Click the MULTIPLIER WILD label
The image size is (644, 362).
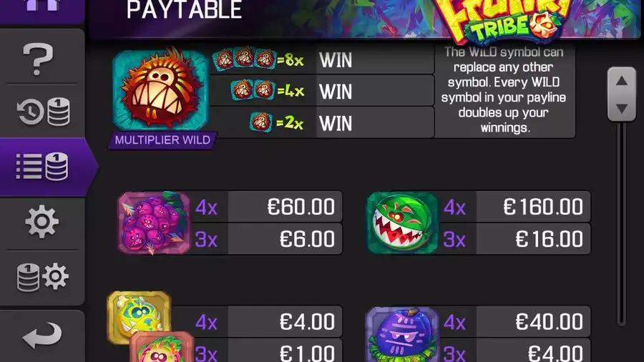pyautogui.click(x=162, y=140)
